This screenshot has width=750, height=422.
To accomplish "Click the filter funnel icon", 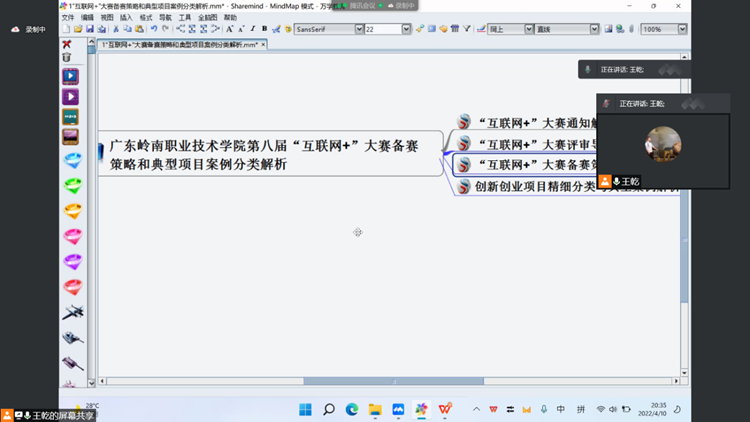I will tap(467, 29).
